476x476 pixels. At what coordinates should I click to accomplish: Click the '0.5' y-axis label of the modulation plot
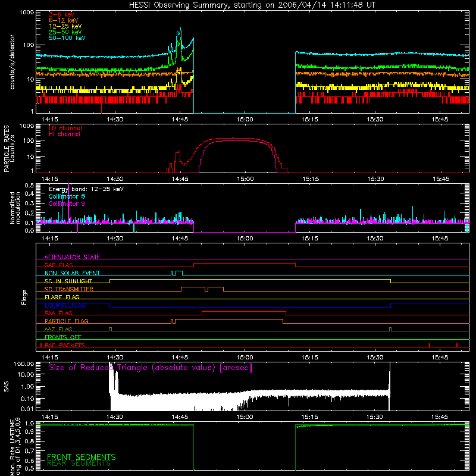tap(29, 185)
